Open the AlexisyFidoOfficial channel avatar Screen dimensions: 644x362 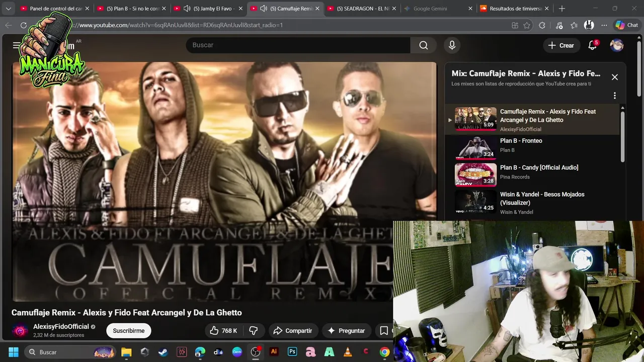click(x=20, y=330)
